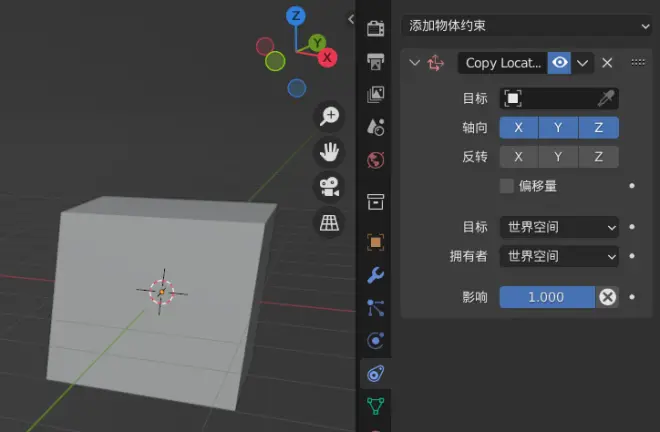Animate 偏移量 property dot
This screenshot has height=432, width=660.
632,186
